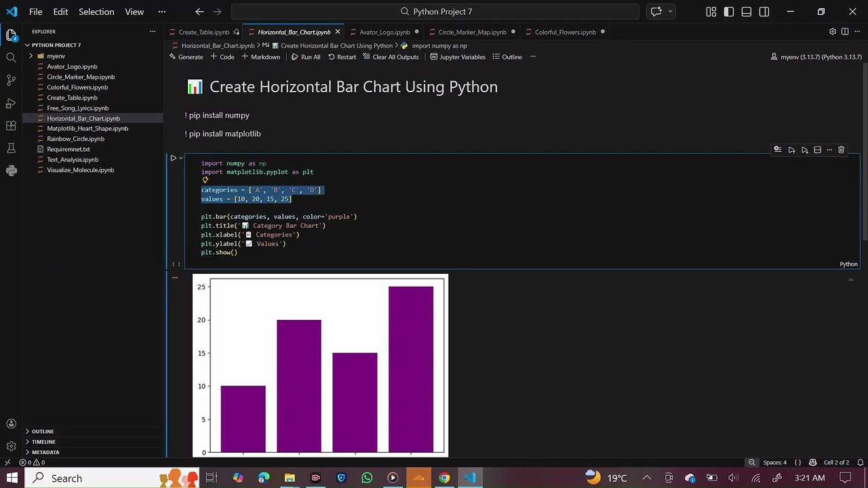Switch to the Avator_Logo.ipynb tab

(x=384, y=32)
